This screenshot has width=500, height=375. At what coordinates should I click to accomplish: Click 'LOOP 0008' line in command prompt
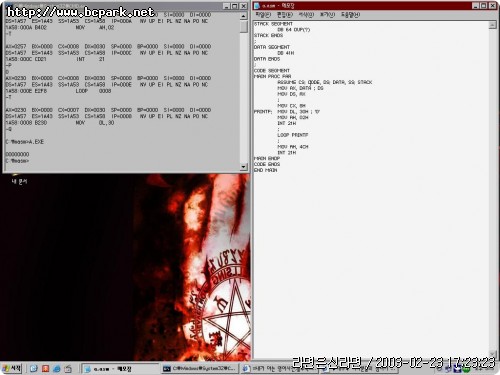click(58, 91)
